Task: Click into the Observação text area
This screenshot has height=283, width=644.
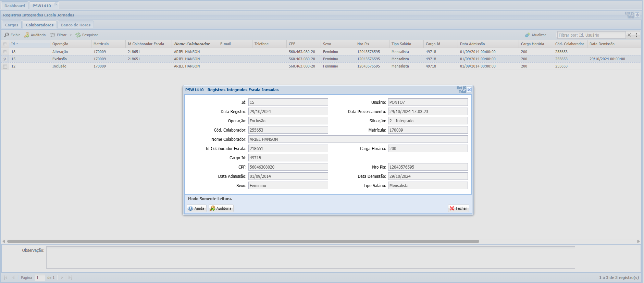Action: pos(310,257)
